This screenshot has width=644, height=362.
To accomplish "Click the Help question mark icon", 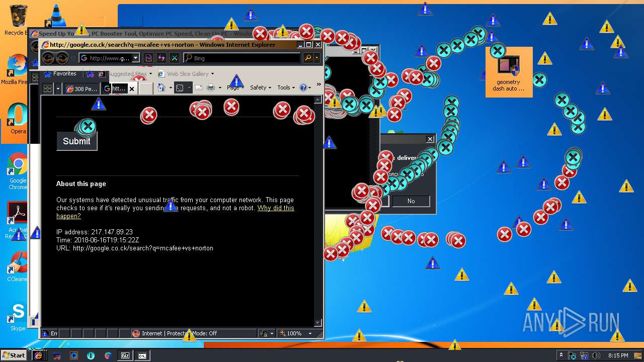I will tap(303, 87).
